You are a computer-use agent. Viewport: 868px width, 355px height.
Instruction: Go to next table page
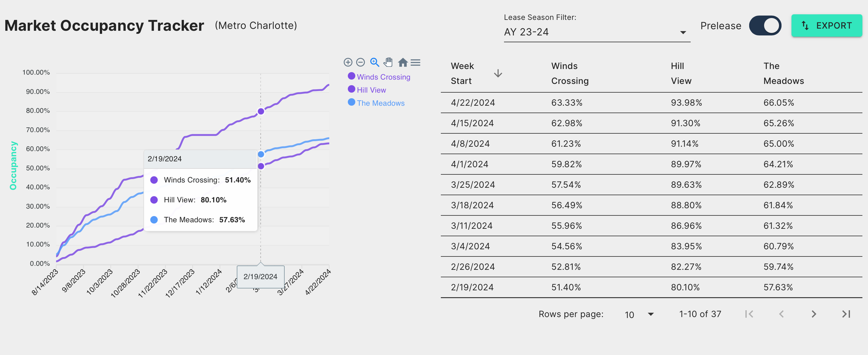(x=814, y=314)
